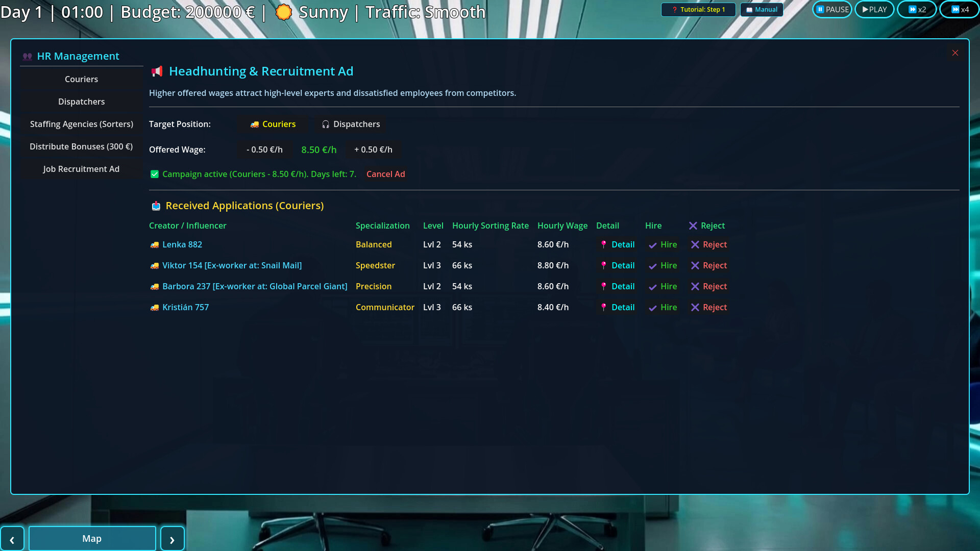Click the megaphone icon beside the Headhunting heading
The width and height of the screenshot is (980, 551).
[x=157, y=71]
